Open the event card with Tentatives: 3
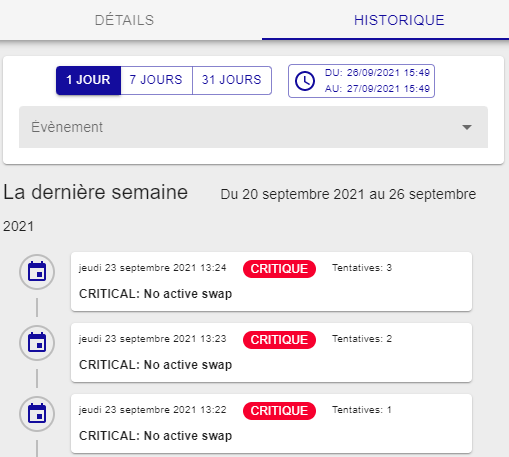The image size is (509, 457). click(x=271, y=282)
